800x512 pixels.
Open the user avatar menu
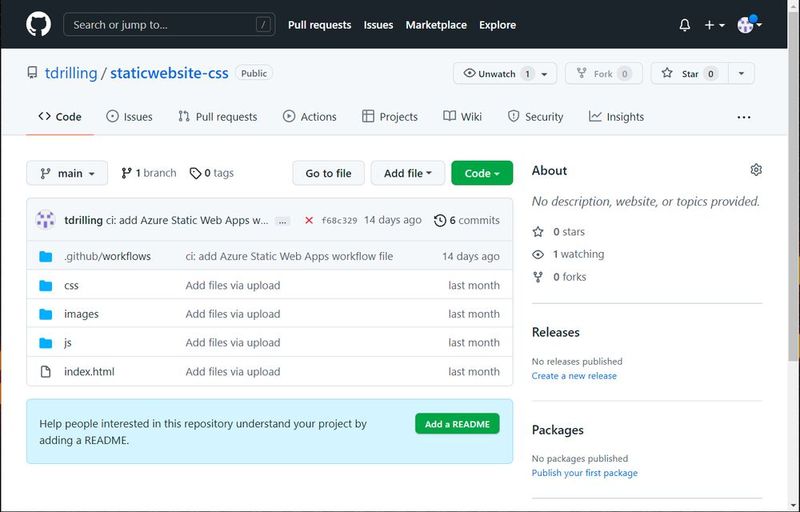point(749,24)
